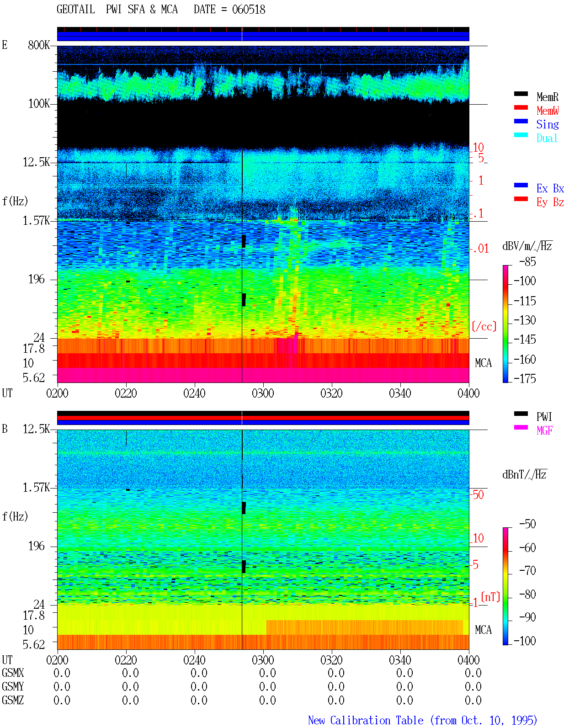
Task: Pick the black PWI legend swatch
Action: [x=521, y=414]
